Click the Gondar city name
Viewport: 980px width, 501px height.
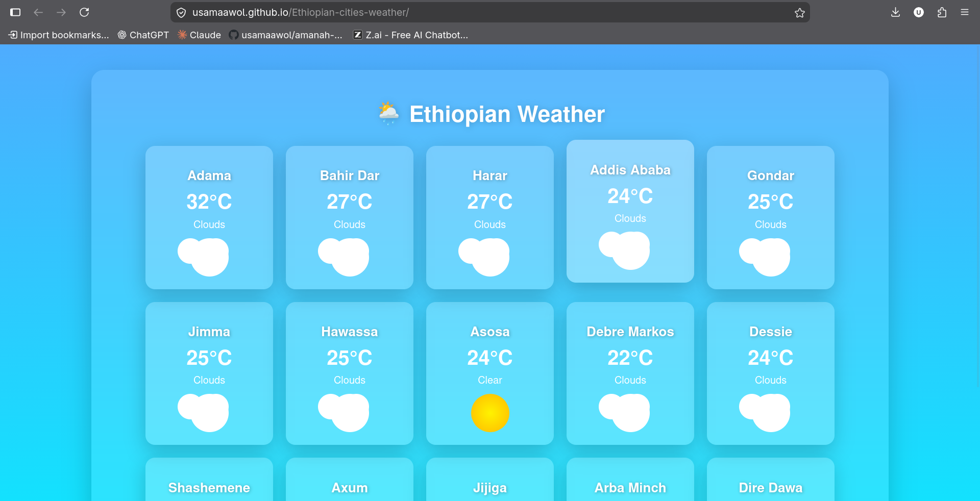tap(771, 176)
